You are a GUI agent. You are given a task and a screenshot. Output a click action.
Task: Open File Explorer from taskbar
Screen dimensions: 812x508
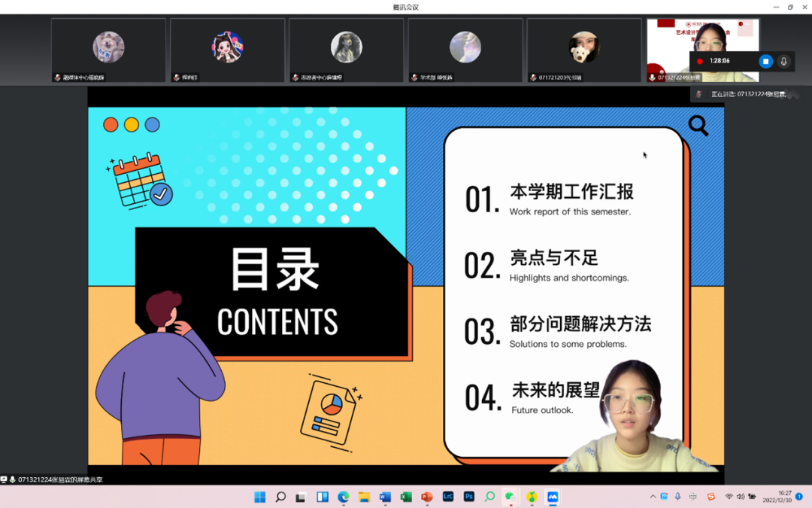point(365,497)
